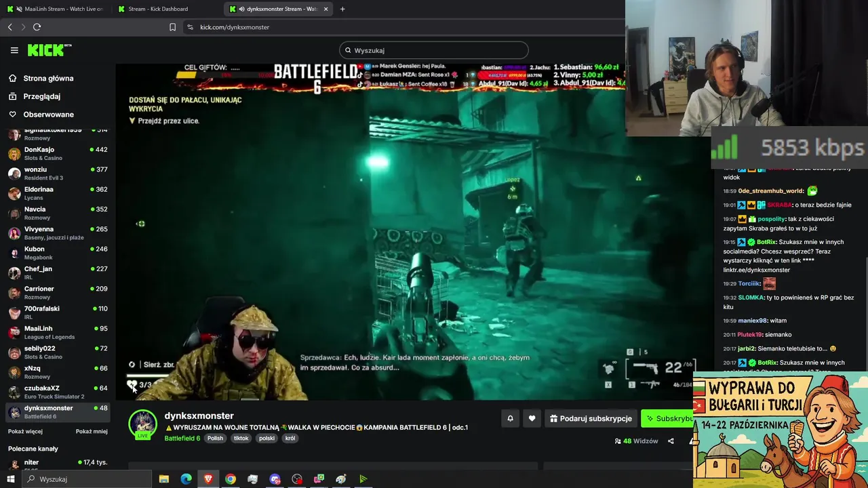Click chat username pospolity
The height and width of the screenshot is (488, 868).
click(x=772, y=219)
